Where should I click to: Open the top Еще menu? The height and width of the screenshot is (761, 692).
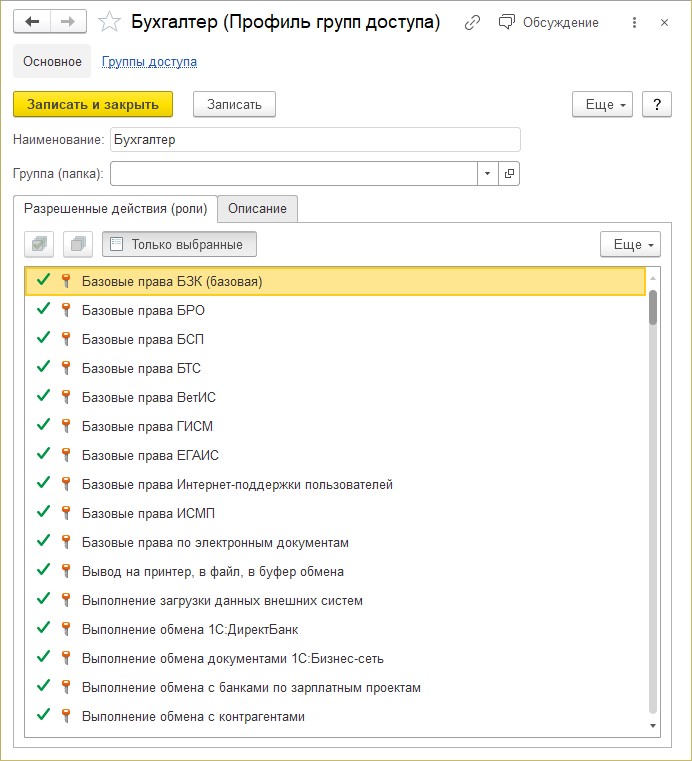pyautogui.click(x=602, y=104)
